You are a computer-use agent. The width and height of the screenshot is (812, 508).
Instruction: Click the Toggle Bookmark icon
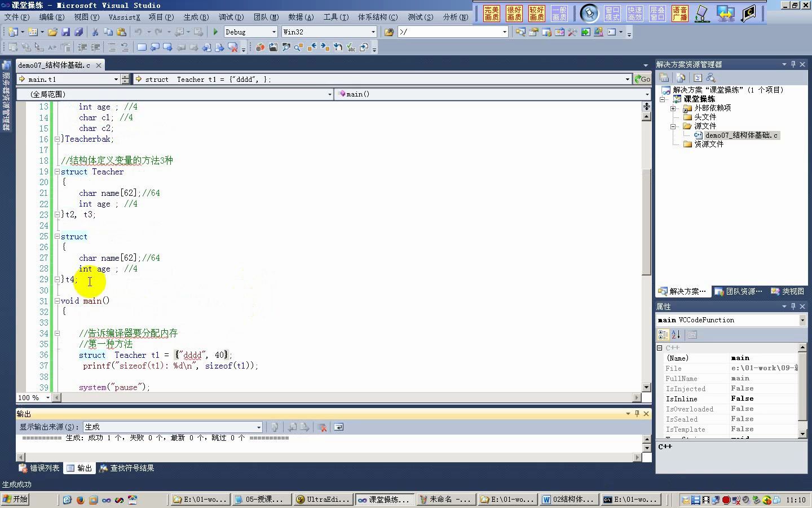pos(142,47)
